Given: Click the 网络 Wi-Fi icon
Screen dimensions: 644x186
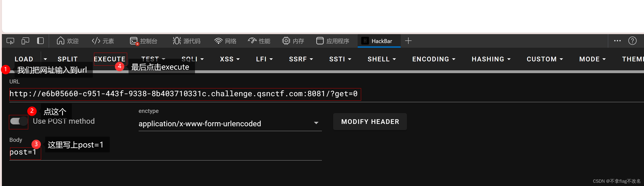Looking at the screenshot, I should click(218, 40).
